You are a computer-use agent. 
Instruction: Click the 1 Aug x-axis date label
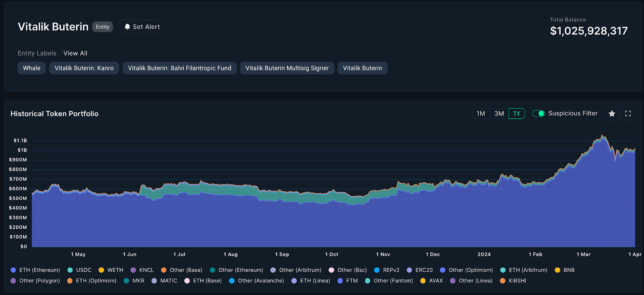pyautogui.click(x=231, y=254)
